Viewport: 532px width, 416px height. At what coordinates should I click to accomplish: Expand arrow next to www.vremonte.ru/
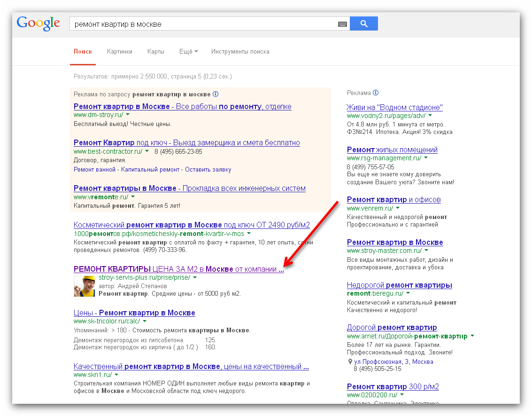coord(133,196)
